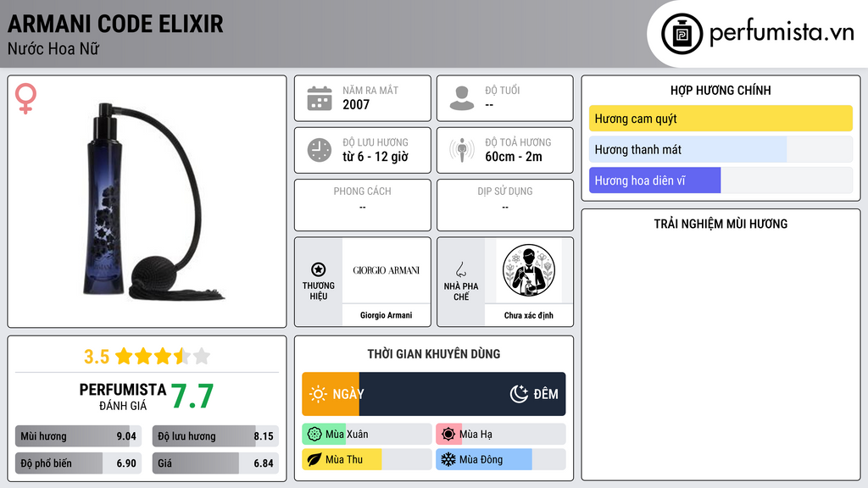Open the Armani Code Elixir bottle image
868x488 pixels.
tap(154, 202)
